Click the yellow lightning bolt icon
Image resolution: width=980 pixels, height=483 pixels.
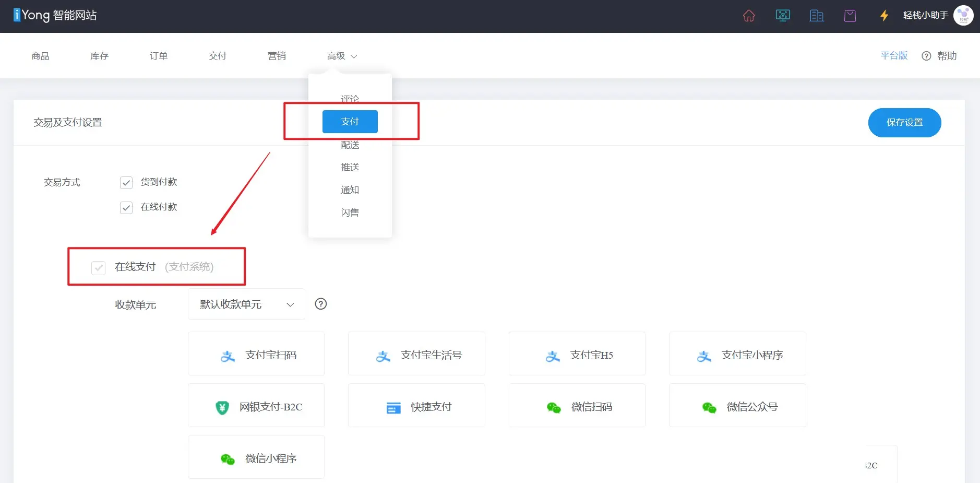click(x=884, y=16)
